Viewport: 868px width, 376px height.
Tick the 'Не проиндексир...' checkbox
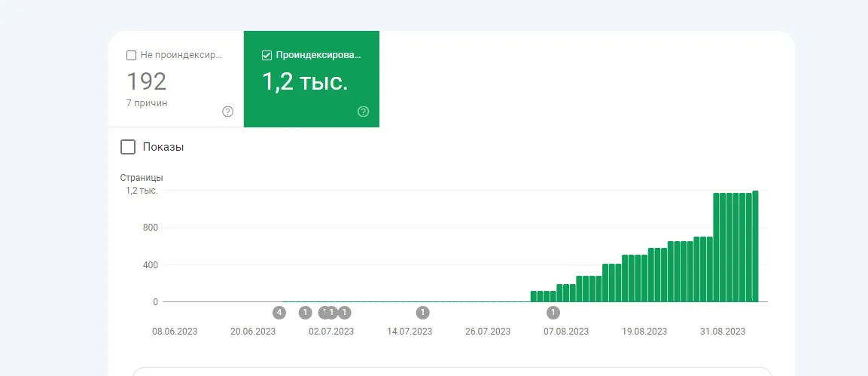[x=131, y=55]
